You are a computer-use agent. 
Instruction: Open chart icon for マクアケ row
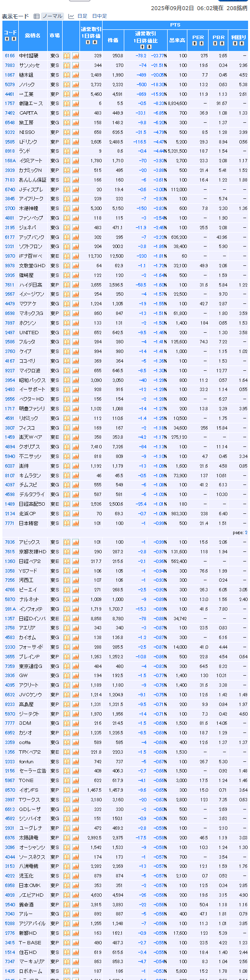coord(76,304)
